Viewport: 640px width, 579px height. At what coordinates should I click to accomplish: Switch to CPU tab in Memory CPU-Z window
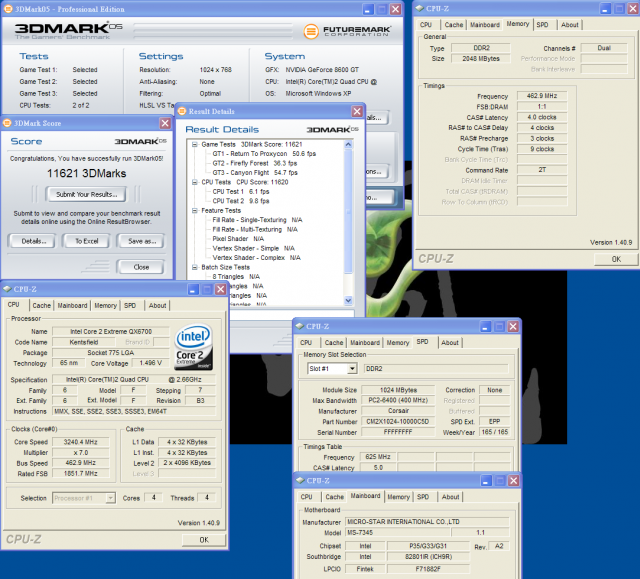(x=426, y=25)
